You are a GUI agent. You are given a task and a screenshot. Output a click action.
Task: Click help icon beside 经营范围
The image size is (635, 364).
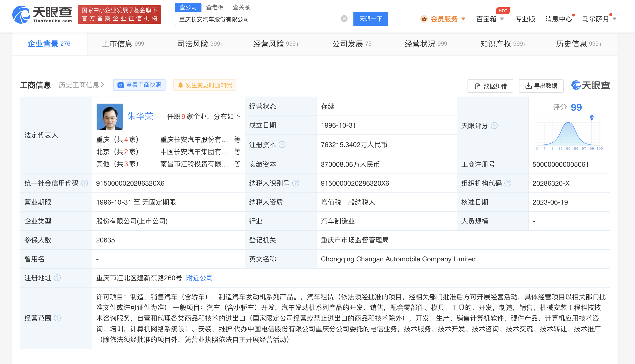click(x=57, y=318)
